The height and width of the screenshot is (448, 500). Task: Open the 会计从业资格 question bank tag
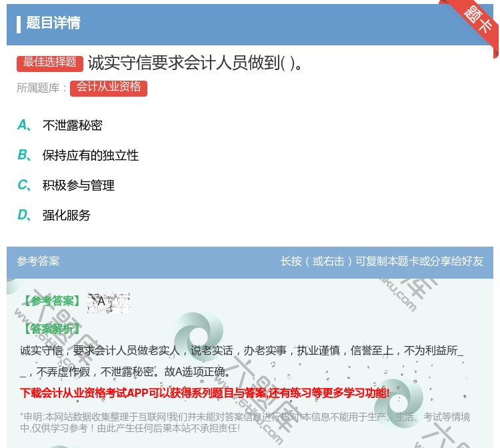(109, 88)
